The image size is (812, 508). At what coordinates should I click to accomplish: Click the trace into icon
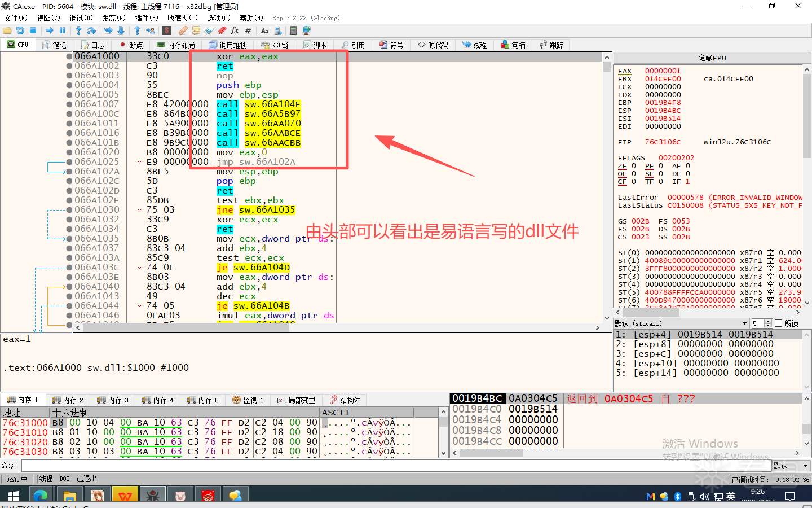[108, 30]
